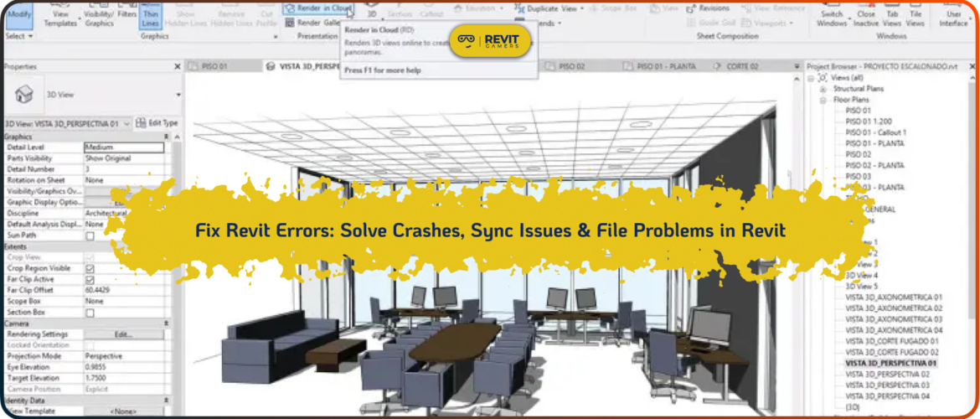Toggle Far Clip Active checkbox

tap(90, 280)
